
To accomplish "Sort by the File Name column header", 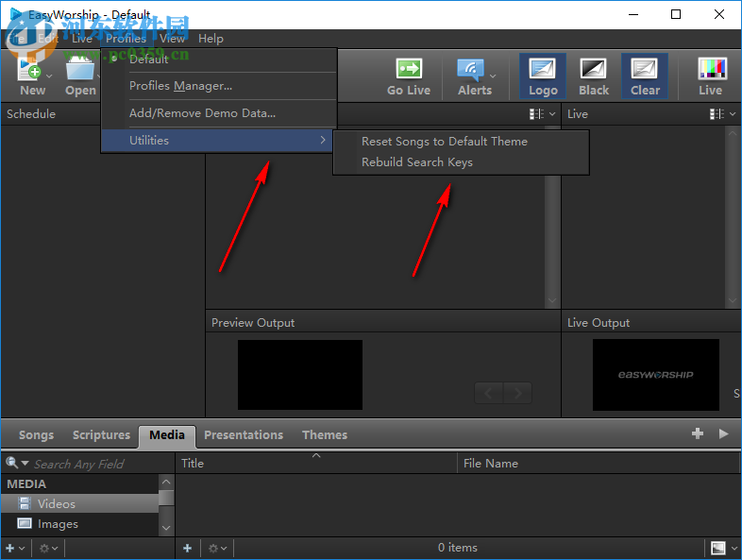I will 599,464.
